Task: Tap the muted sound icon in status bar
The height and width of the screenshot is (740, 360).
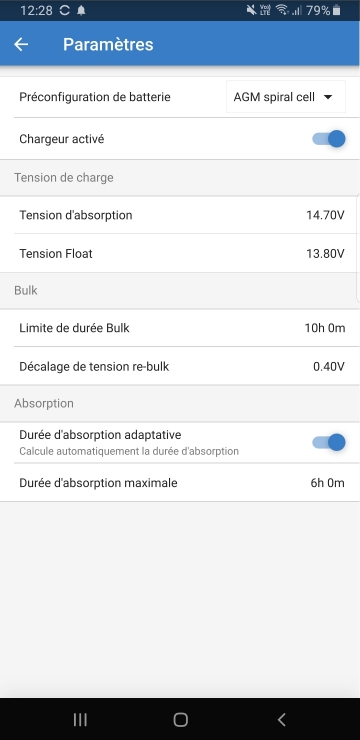Action: click(251, 10)
